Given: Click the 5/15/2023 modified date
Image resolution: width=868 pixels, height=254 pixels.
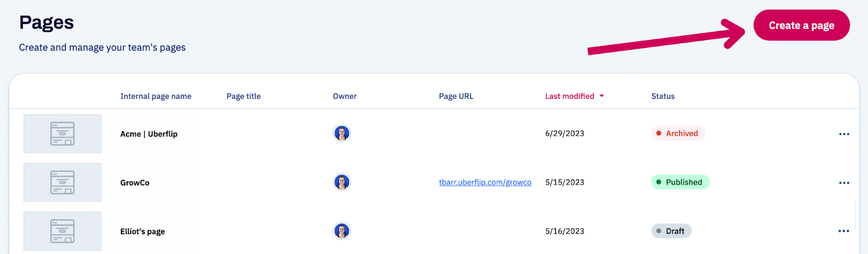Looking at the screenshot, I should point(565,182).
